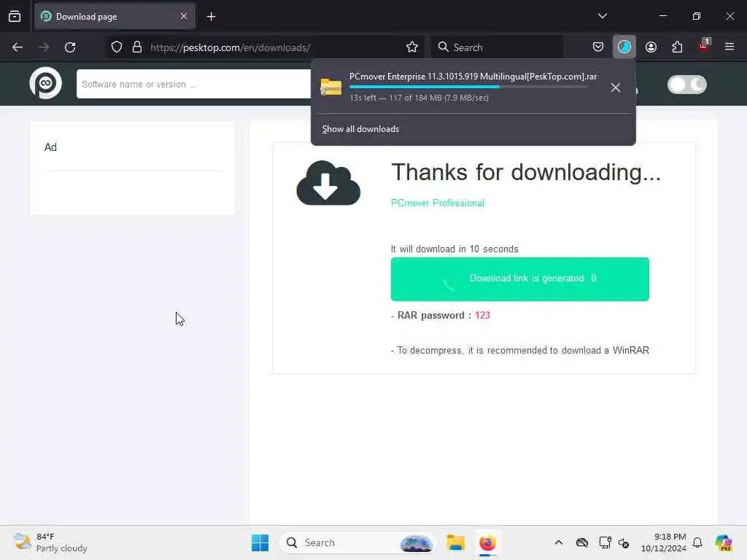Click the Software name or version field
Screen dimensions: 747x560
point(194,85)
